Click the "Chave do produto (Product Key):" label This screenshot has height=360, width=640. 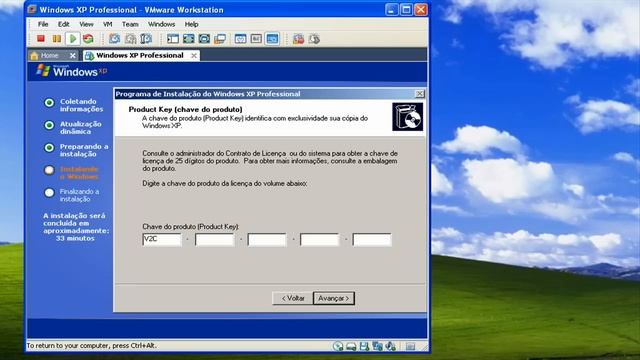[191, 227]
